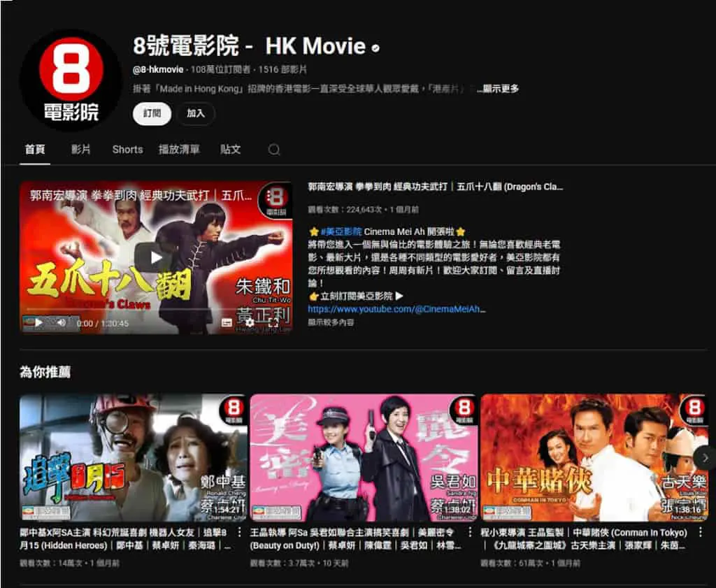The height and width of the screenshot is (588, 716).
Task: Click the small play icon in player controls
Action: tap(39, 322)
